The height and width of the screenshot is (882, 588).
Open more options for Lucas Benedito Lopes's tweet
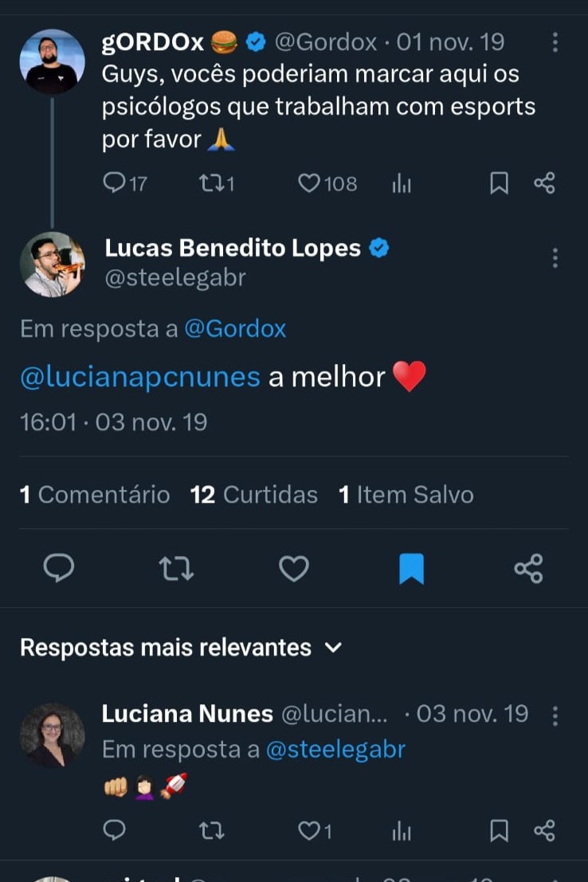(555, 257)
